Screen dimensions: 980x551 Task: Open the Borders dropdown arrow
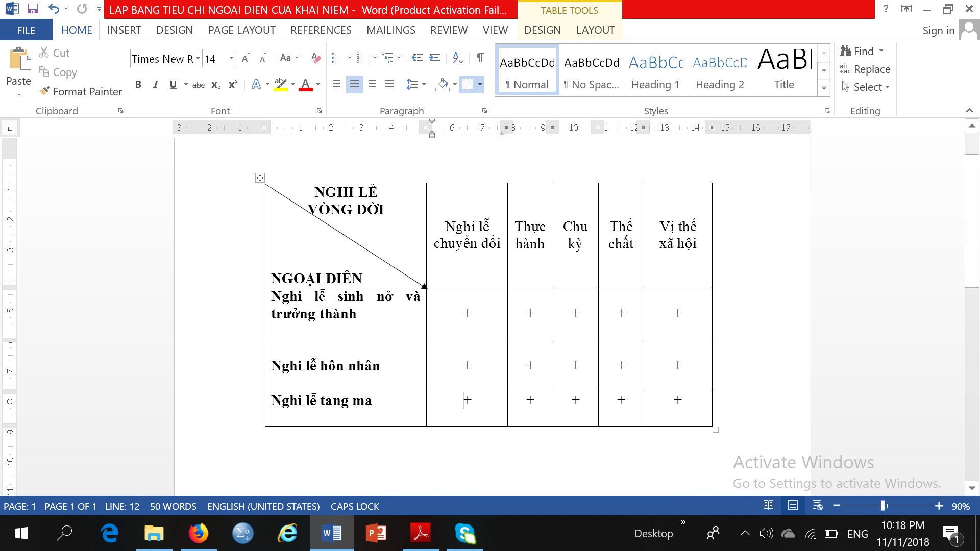point(480,85)
